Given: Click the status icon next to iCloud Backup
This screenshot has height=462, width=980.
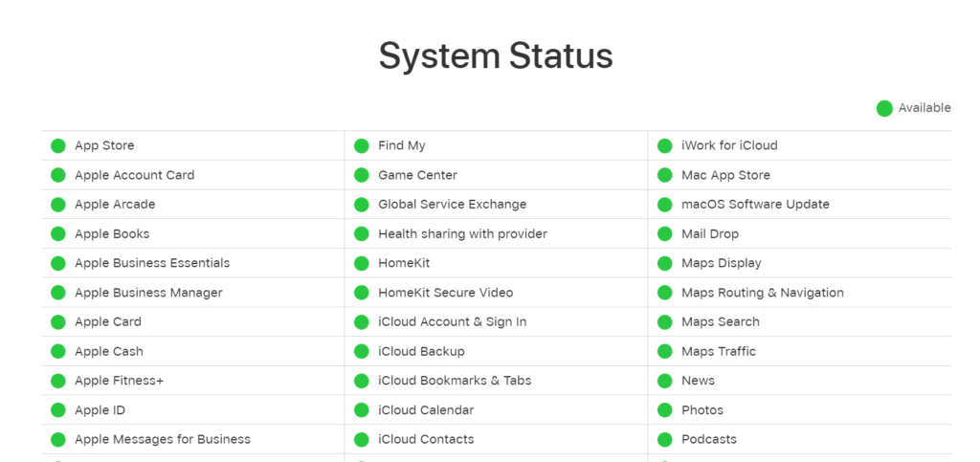Looking at the screenshot, I should (x=361, y=351).
